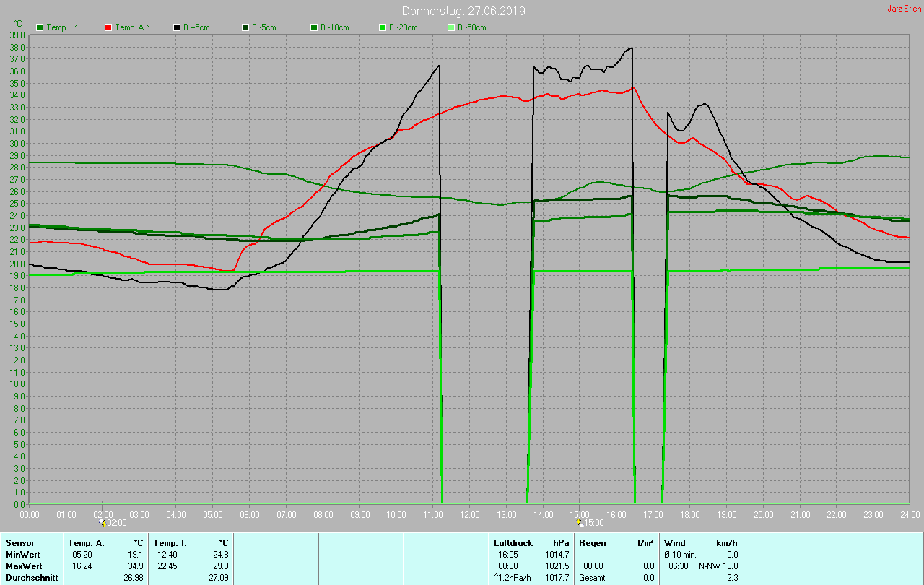Click the B -50cm light green legend square
Viewport: 924px width, 585px height.
[x=451, y=27]
